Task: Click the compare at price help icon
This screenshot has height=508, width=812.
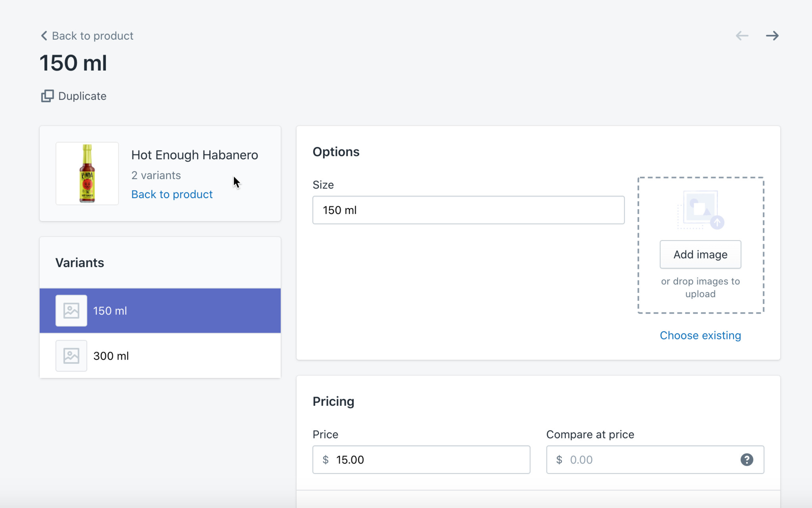Action: (748, 459)
